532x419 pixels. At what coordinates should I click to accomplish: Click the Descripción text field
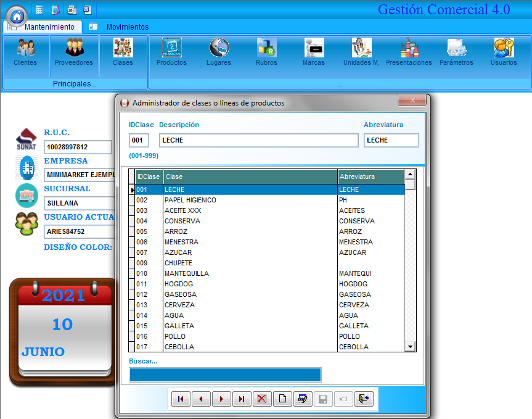click(258, 140)
